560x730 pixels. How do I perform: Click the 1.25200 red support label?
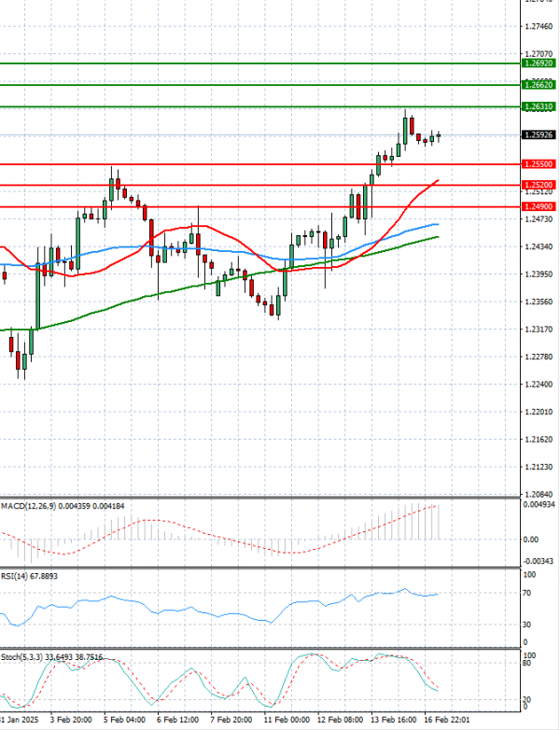click(x=539, y=185)
